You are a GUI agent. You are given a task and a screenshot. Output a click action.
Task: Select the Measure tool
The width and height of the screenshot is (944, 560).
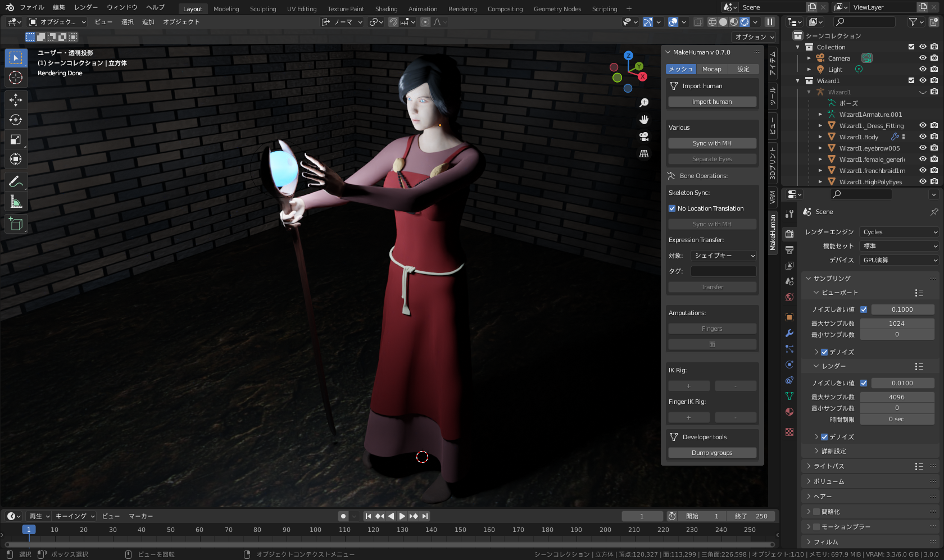(x=16, y=201)
